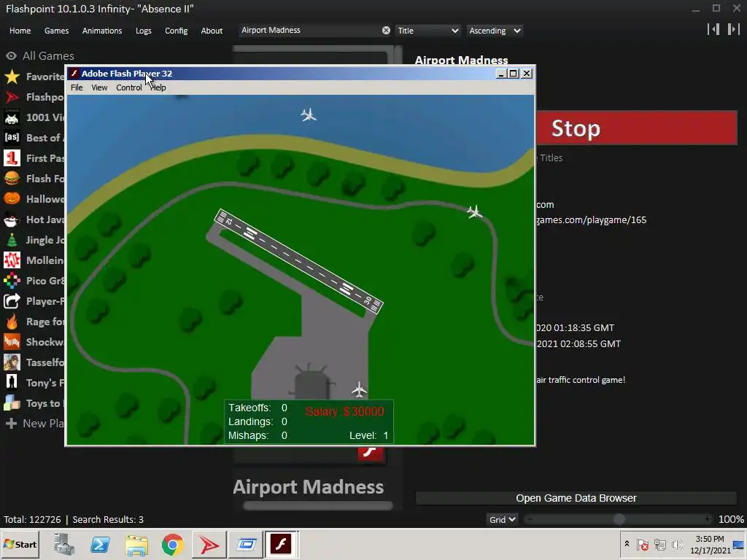Viewport: 747px width, 560px height.
Task: Open the Home tab in Flashpoint
Action: [x=20, y=31]
